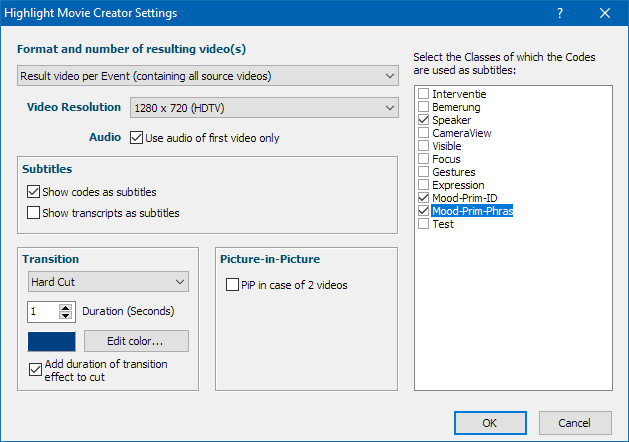
Task: Uncheck Add duration of transition effect to cut
Action: [x=35, y=370]
